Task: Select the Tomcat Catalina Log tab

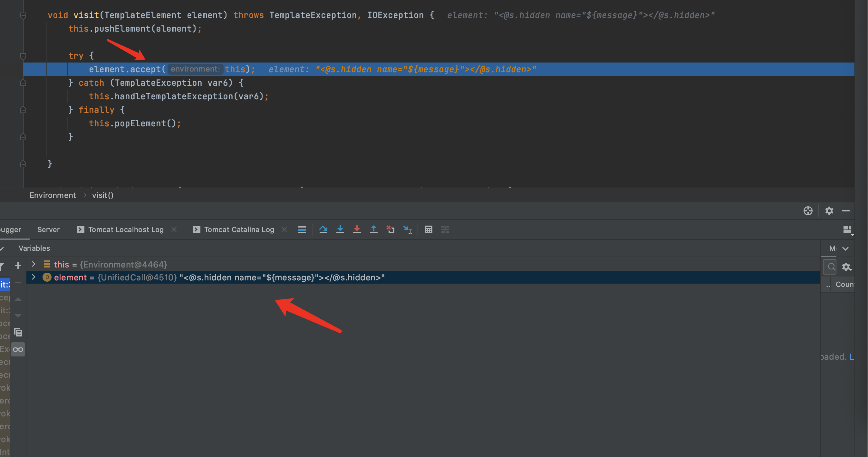Action: point(239,229)
